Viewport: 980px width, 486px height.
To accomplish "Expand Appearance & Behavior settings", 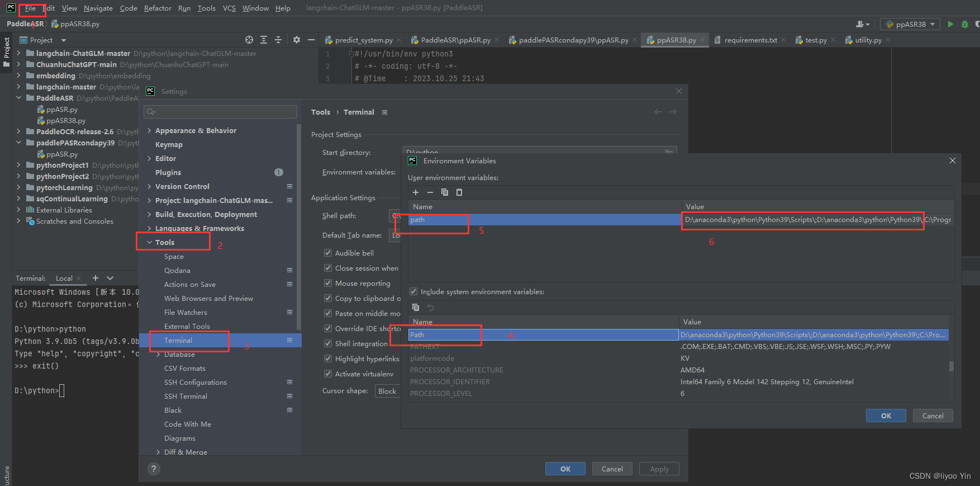I will [x=149, y=130].
